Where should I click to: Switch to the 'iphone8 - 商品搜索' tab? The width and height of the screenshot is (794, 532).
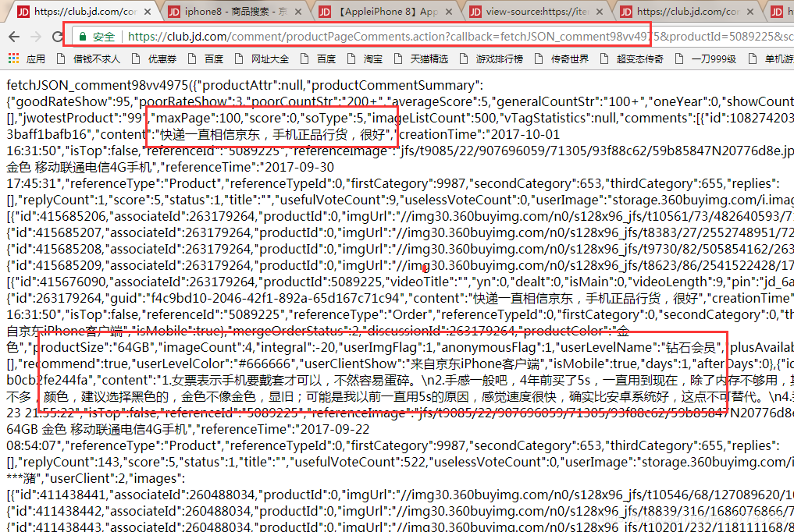[234, 11]
